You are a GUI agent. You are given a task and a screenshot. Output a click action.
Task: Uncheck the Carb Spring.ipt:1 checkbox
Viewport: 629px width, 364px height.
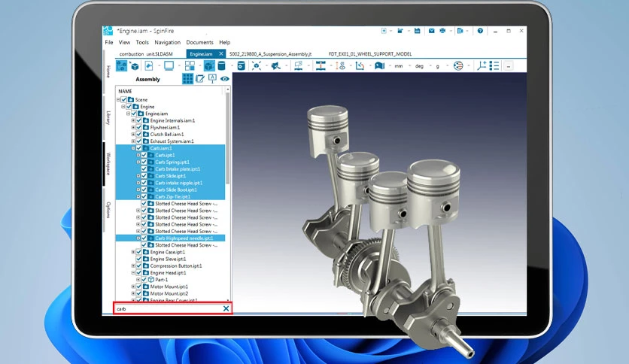click(x=144, y=162)
